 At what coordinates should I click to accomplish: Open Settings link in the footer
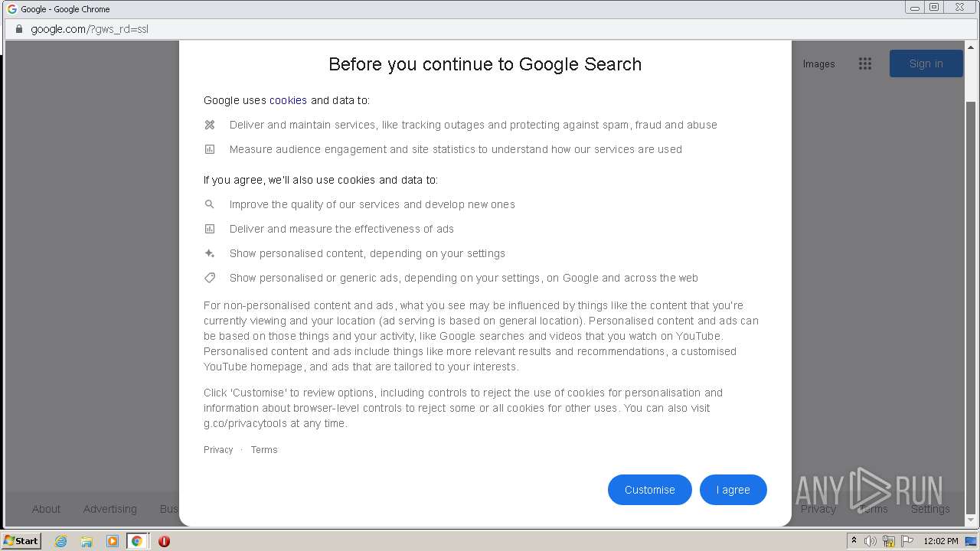pyautogui.click(x=930, y=509)
